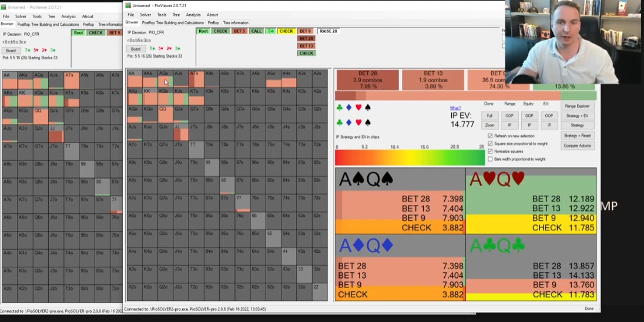
Task: Open Tools menu in front window
Action: click(162, 15)
